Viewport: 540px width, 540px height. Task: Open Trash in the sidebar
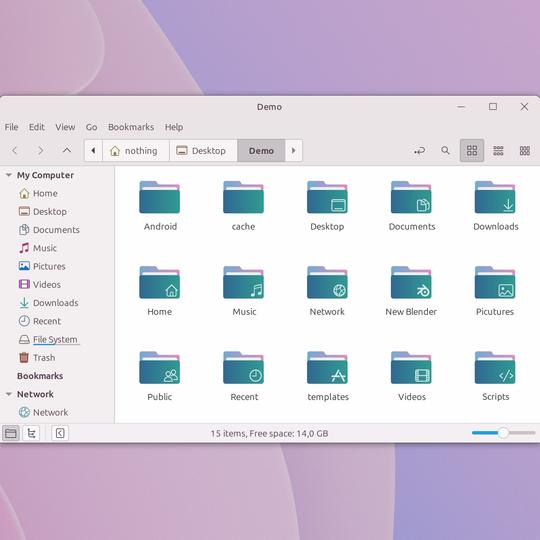(x=37, y=358)
